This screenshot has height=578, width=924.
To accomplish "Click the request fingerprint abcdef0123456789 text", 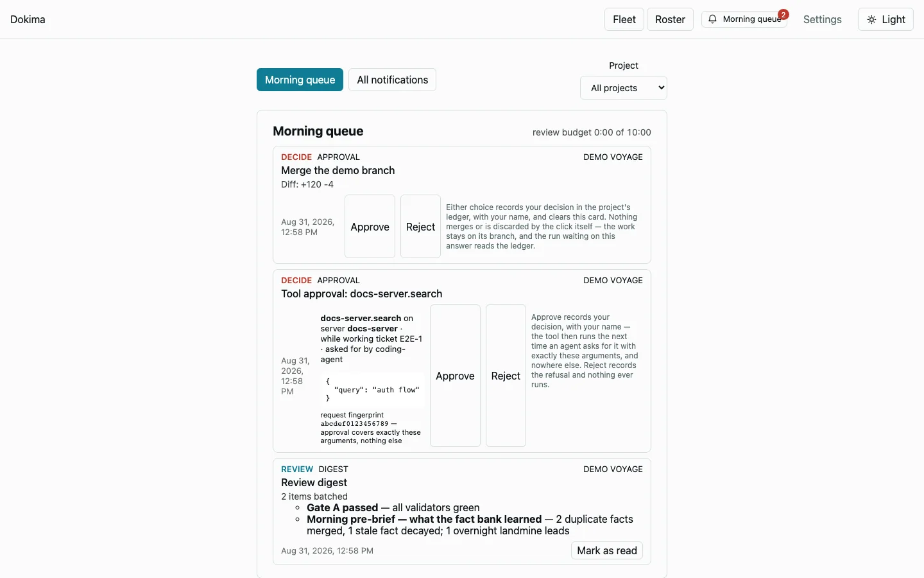I will [x=371, y=428].
